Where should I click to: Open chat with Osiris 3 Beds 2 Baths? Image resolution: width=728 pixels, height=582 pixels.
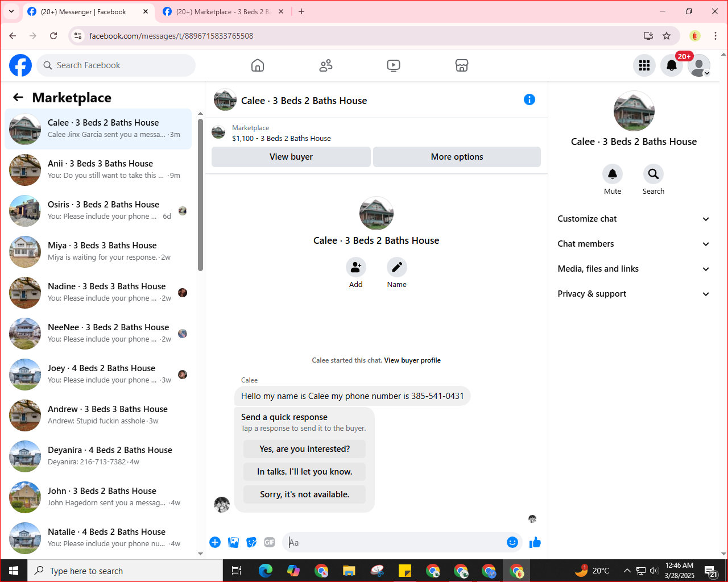click(x=98, y=211)
